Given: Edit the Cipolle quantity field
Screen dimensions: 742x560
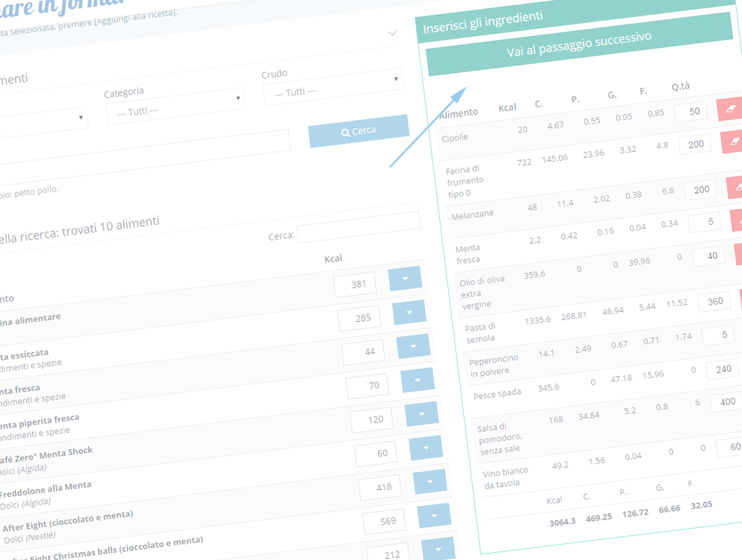Looking at the screenshot, I should [x=692, y=111].
